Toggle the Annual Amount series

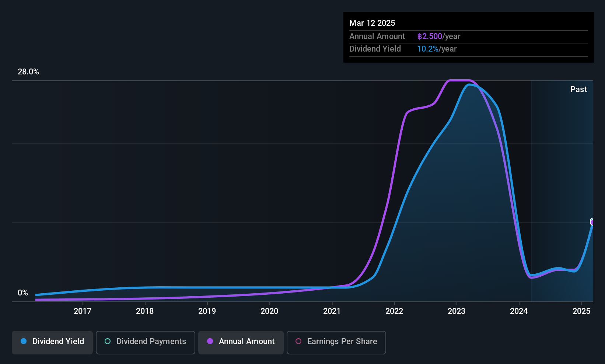tap(241, 343)
